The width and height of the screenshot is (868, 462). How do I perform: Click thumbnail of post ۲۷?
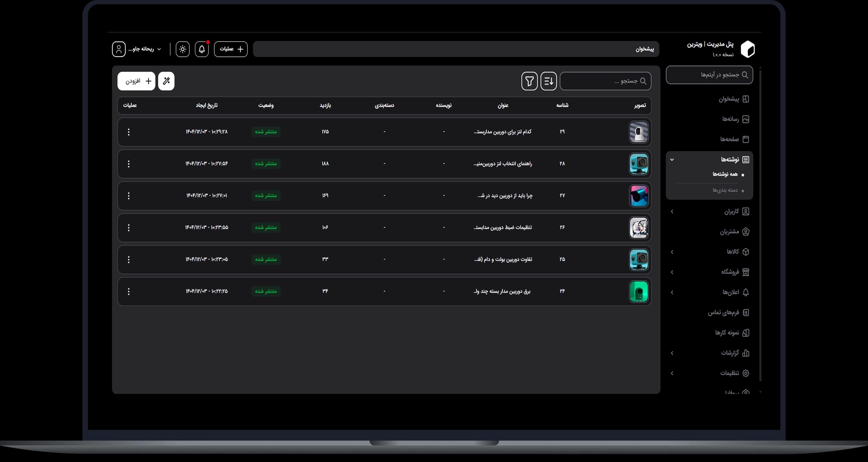pyautogui.click(x=638, y=196)
